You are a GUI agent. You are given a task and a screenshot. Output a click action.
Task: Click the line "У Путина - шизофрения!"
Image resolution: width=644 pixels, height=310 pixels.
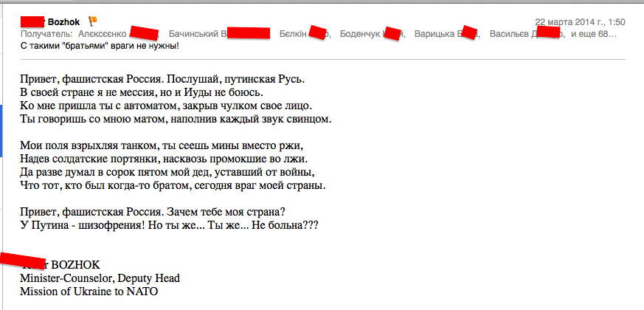point(169,224)
